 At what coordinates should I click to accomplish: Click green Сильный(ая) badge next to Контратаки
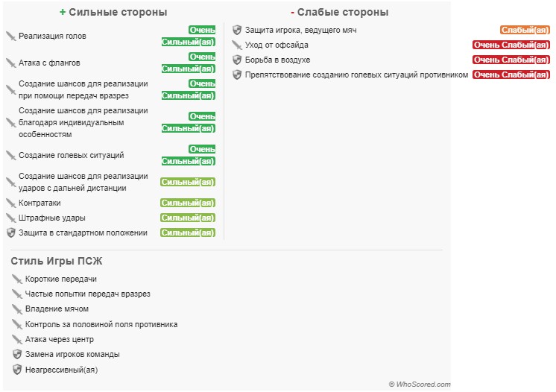(x=188, y=203)
